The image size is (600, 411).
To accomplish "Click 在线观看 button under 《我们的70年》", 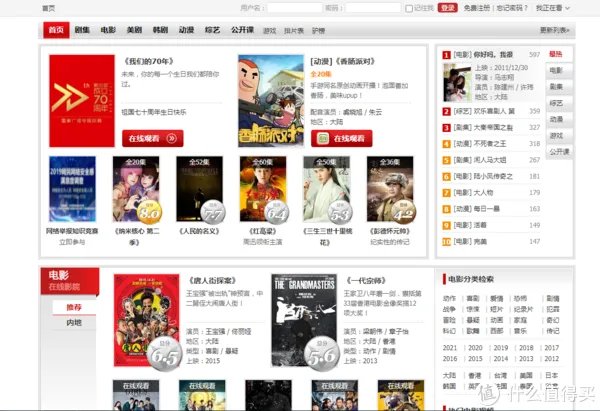I will 152,138.
